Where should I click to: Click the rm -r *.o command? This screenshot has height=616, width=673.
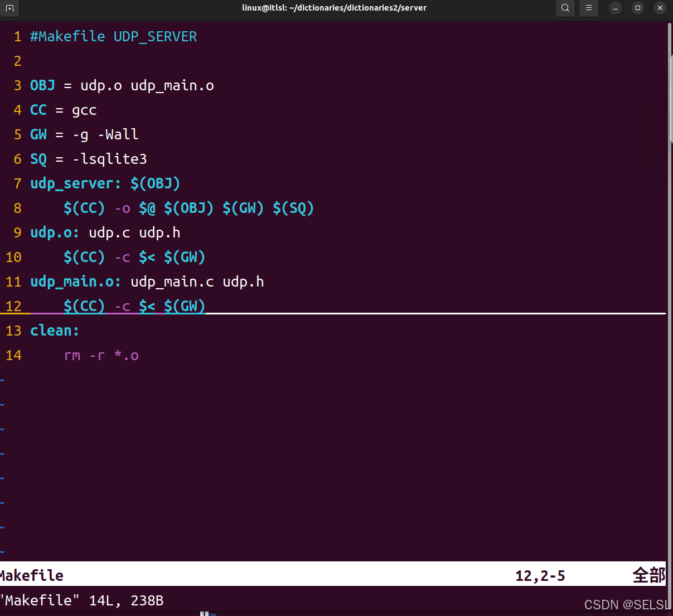[x=101, y=355]
